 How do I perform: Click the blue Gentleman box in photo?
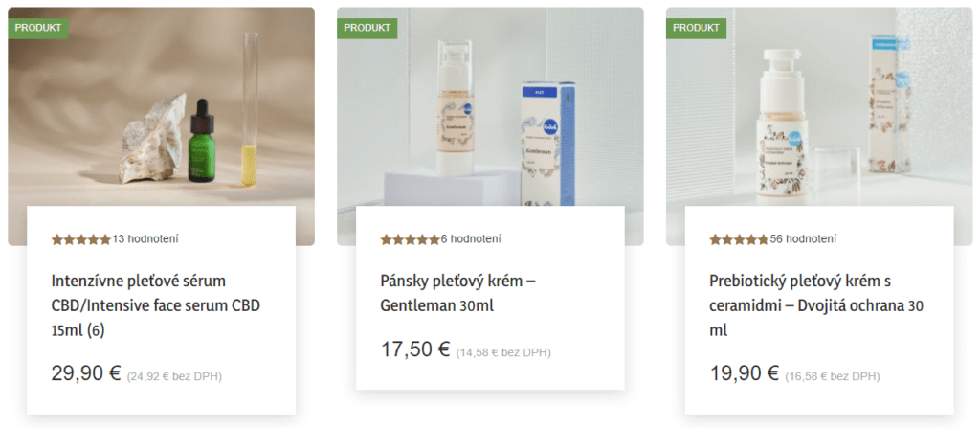click(548, 144)
